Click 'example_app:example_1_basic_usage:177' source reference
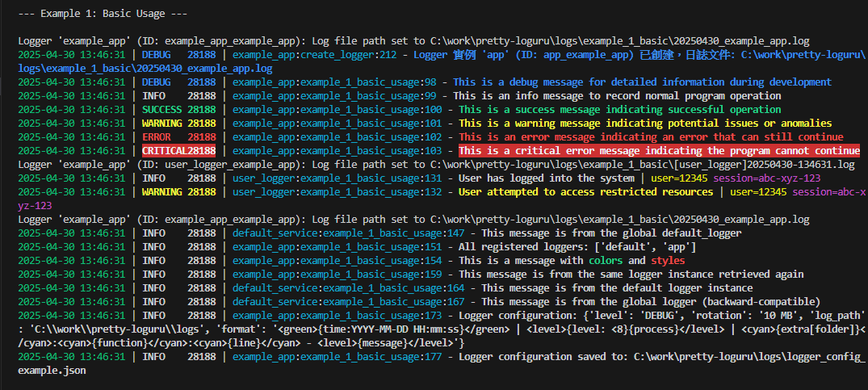Image resolution: width=868 pixels, height=390 pixels. tap(338, 357)
